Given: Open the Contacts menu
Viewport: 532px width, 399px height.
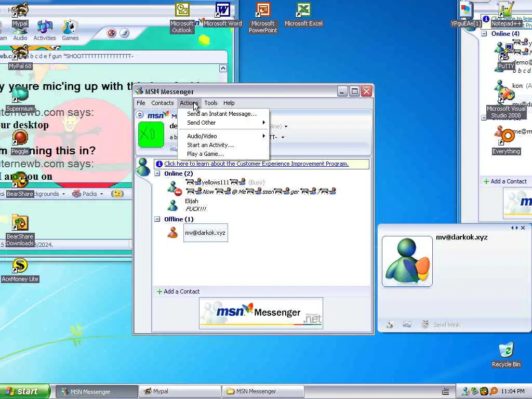Looking at the screenshot, I should click(x=162, y=103).
